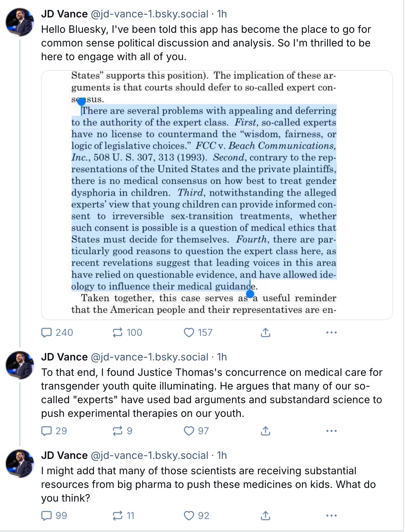Open the handle link on first post
This screenshot has width=405, height=532.
(x=149, y=14)
